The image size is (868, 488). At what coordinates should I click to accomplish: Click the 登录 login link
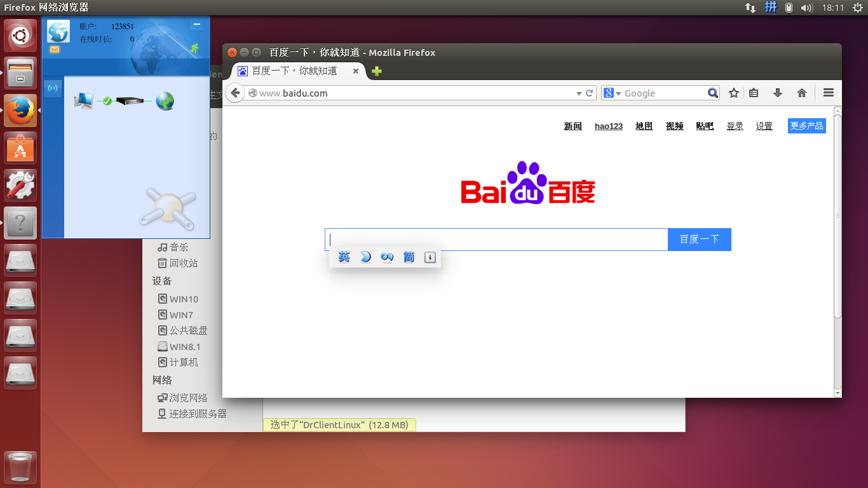coord(735,126)
